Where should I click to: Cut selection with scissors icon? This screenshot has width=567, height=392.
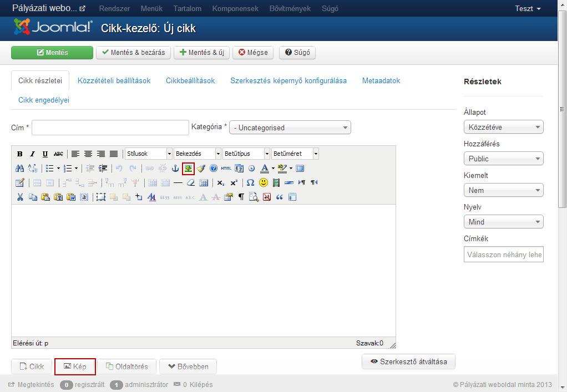20,197
